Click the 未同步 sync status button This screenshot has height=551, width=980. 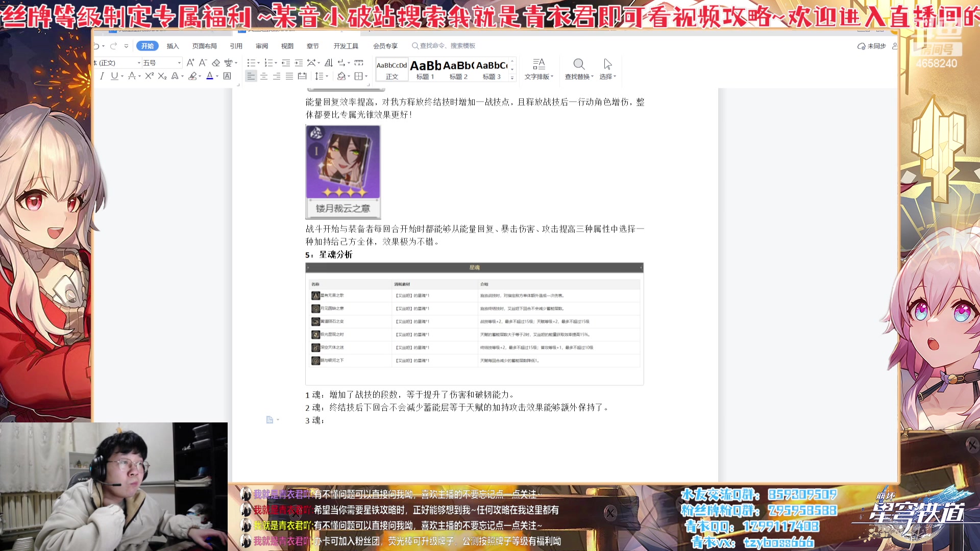tap(870, 45)
